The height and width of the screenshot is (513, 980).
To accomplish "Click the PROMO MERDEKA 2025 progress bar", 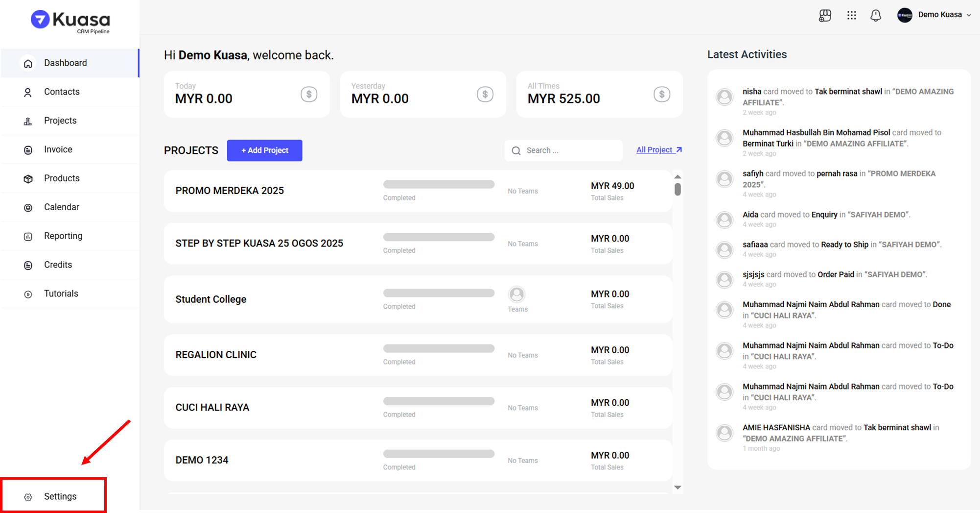I will [x=439, y=185].
